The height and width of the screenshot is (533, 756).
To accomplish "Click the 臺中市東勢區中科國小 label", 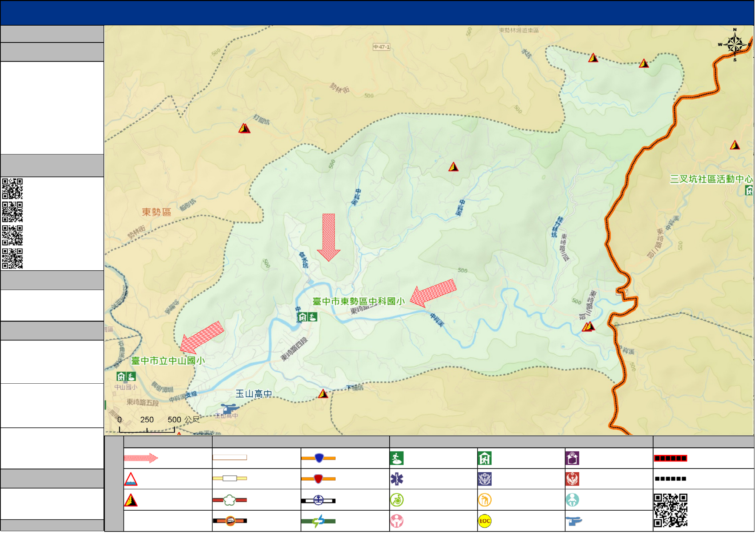I will point(359,302).
